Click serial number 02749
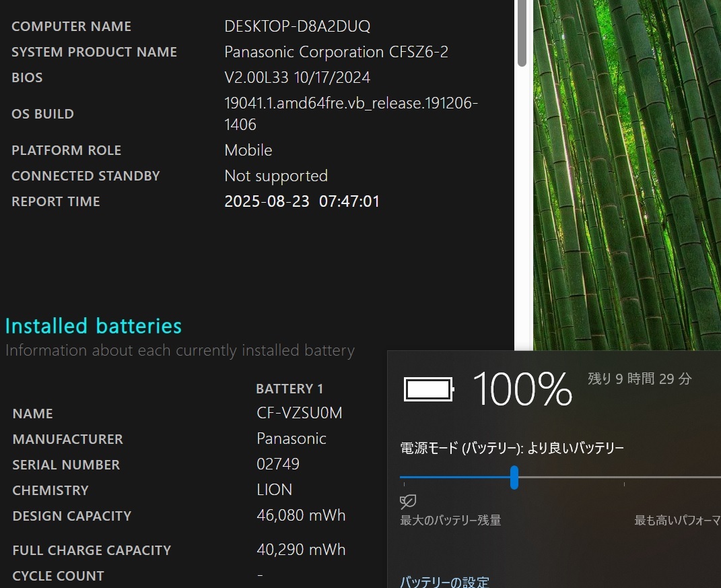Image resolution: width=721 pixels, height=588 pixels. point(278,464)
